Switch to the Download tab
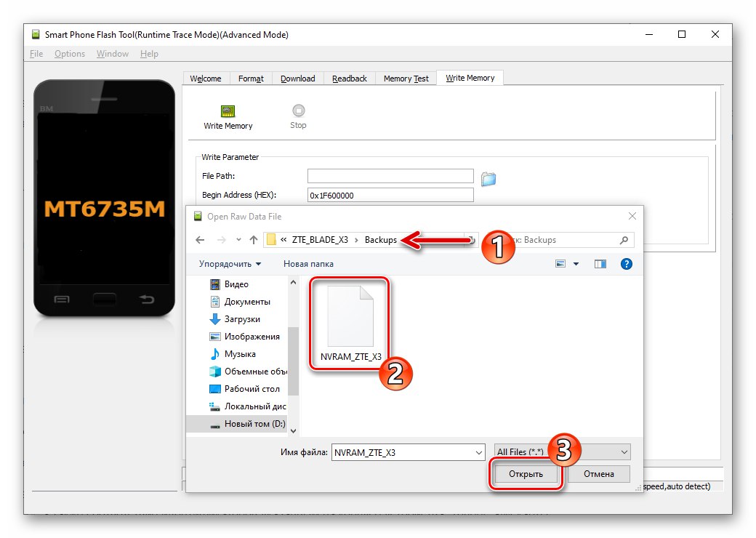This screenshot has height=538, width=756. point(297,78)
